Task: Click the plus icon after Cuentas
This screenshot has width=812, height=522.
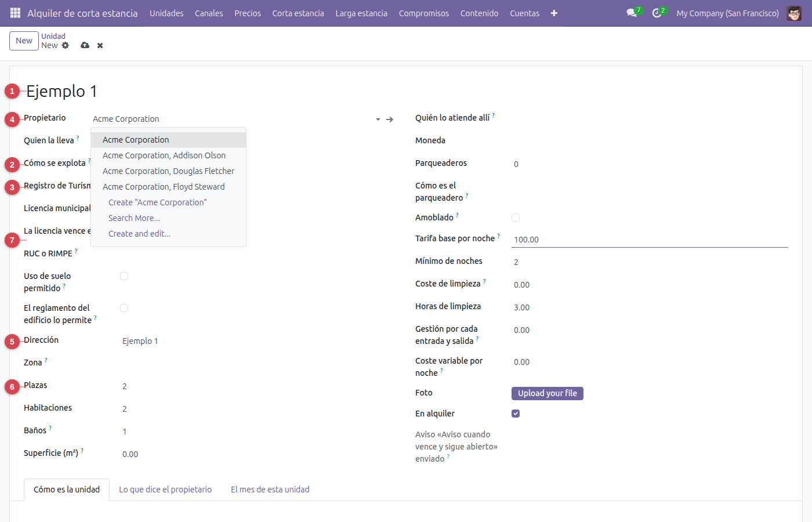Action: [x=554, y=13]
